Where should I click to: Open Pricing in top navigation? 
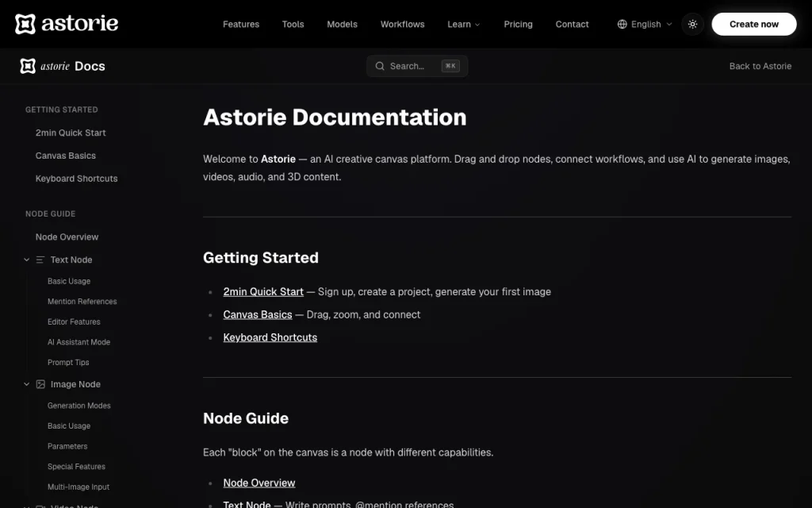(x=519, y=25)
